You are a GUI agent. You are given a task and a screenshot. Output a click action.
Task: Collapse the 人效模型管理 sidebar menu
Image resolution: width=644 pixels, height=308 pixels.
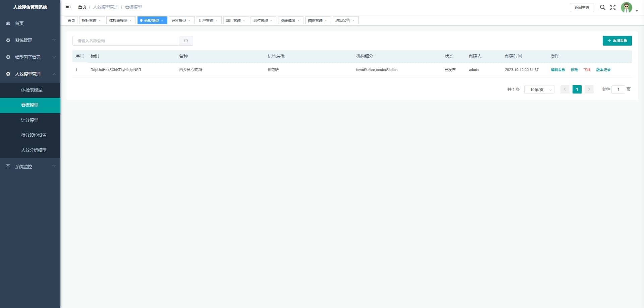click(30, 74)
